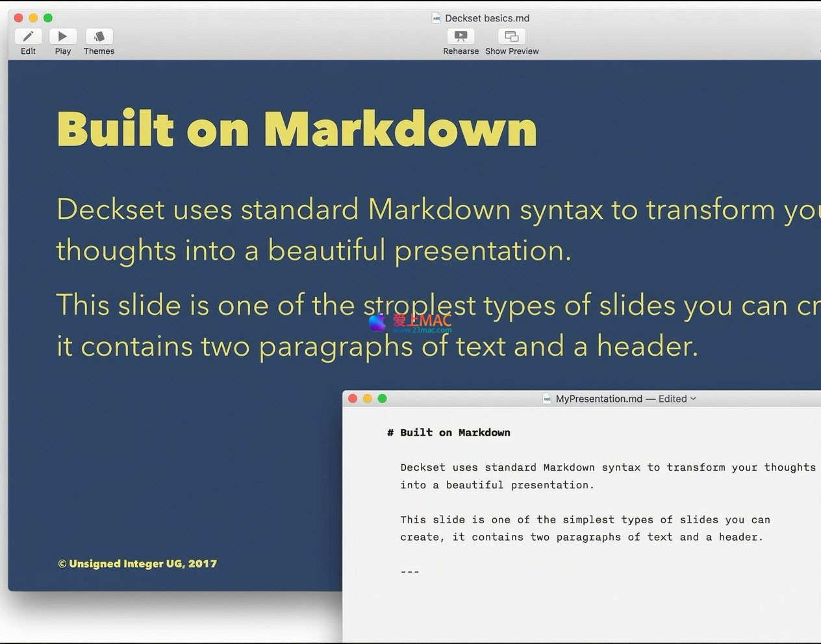The height and width of the screenshot is (644, 821).
Task: Click the Unsigned Integer UG footer text
Action: coord(138,563)
